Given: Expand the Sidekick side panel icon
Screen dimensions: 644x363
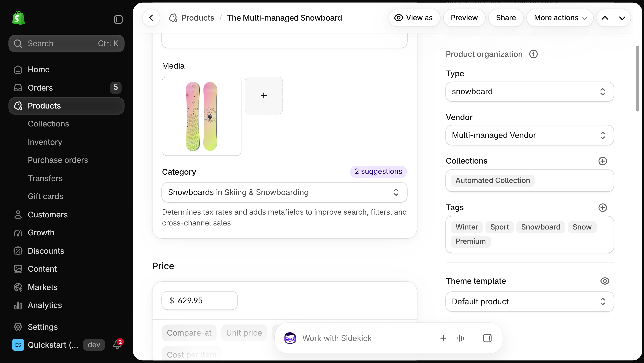Looking at the screenshot, I should (x=487, y=338).
